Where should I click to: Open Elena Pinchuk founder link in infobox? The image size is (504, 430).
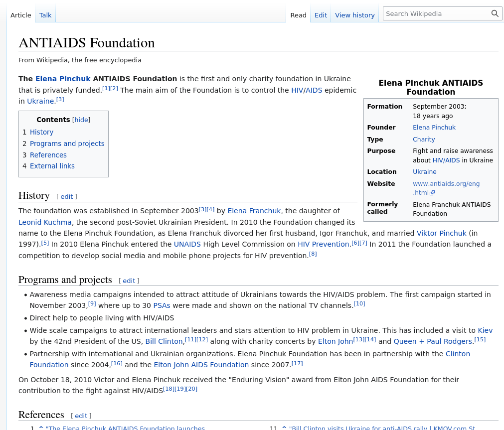click(x=434, y=128)
